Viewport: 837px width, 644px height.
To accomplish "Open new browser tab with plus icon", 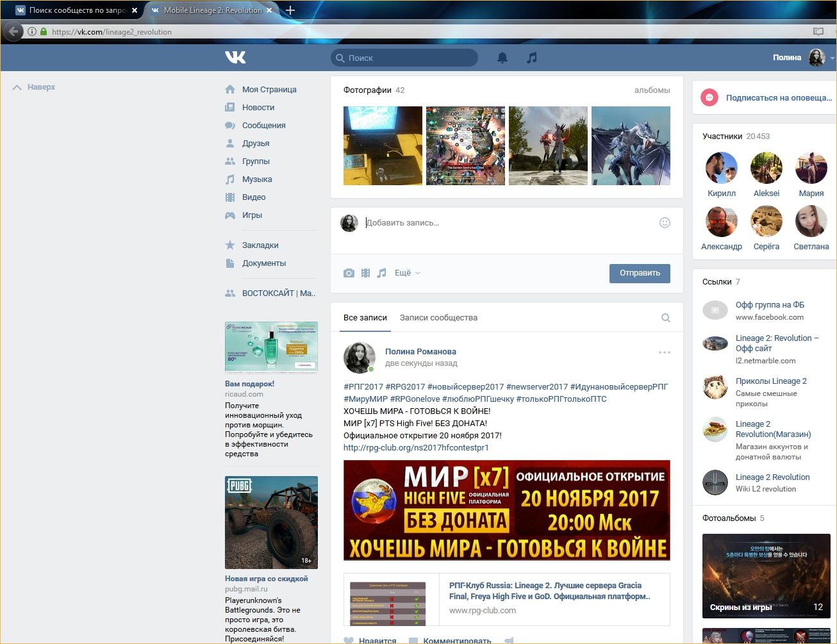I will click(290, 10).
